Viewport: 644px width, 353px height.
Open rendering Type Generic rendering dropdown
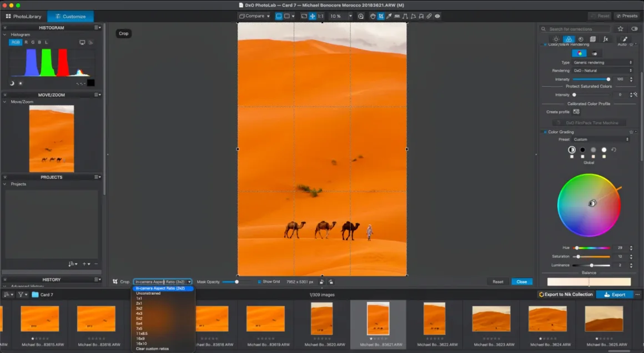pos(602,62)
